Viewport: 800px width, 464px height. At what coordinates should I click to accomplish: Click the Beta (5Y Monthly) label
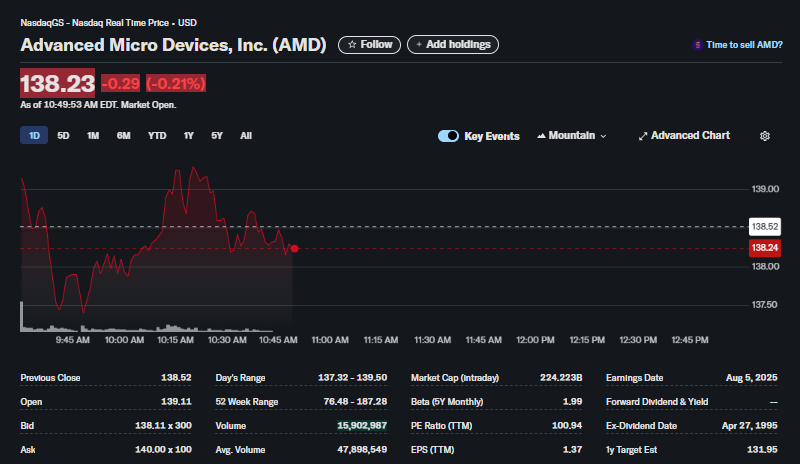[447, 402]
